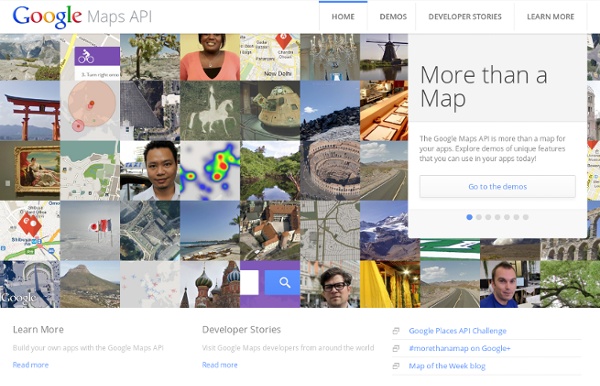Image resolution: width=600 pixels, height=386 pixels.
Task: Open the St. Basil's Cathedral tile
Action: coord(210,284)
